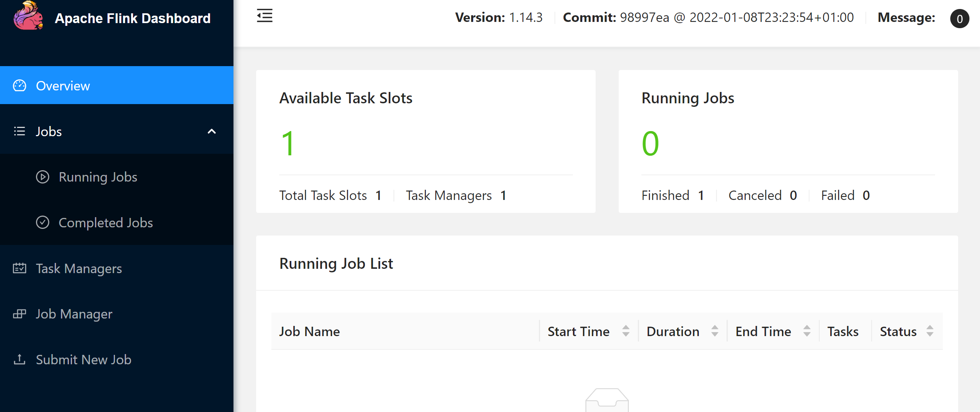Click the Running Jobs play-circle icon
Screen dimensions: 980x412
pyautogui.click(x=43, y=177)
